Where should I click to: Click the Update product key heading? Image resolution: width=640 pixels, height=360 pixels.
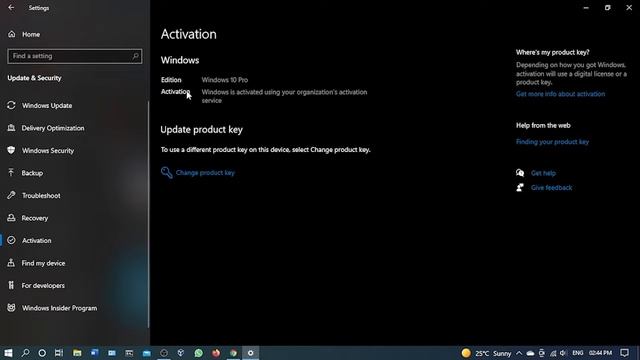(x=202, y=129)
